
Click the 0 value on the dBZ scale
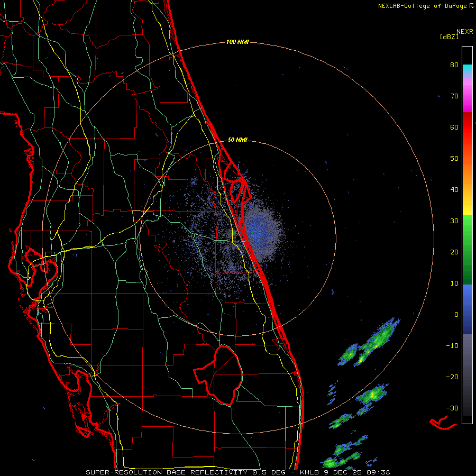tap(456, 315)
